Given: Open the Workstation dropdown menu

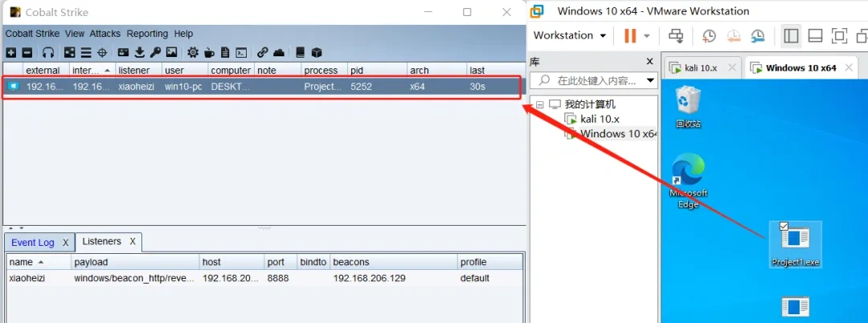Looking at the screenshot, I should pos(570,35).
